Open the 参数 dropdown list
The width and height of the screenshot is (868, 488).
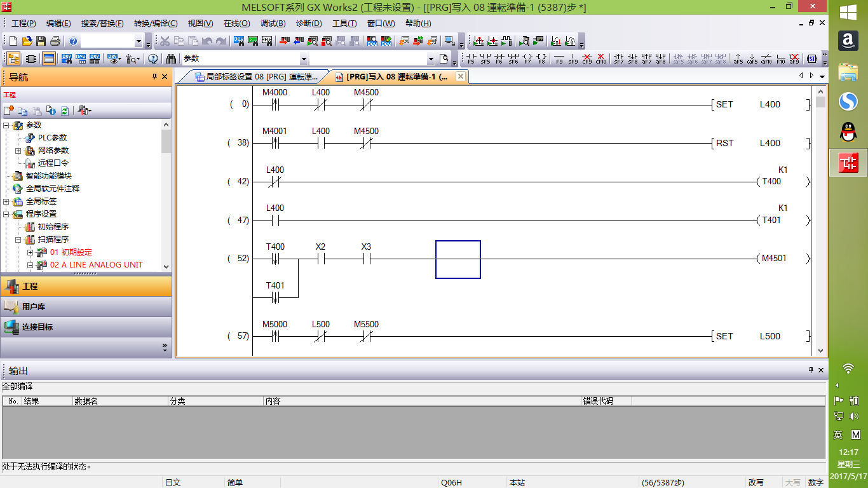click(x=304, y=59)
